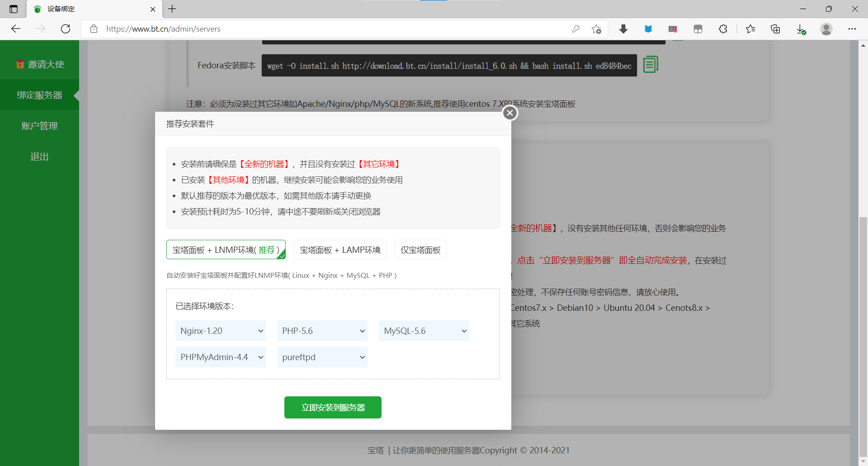The width and height of the screenshot is (868, 466).
Task: Open the PHP-5.6 version dropdown
Action: click(x=322, y=331)
